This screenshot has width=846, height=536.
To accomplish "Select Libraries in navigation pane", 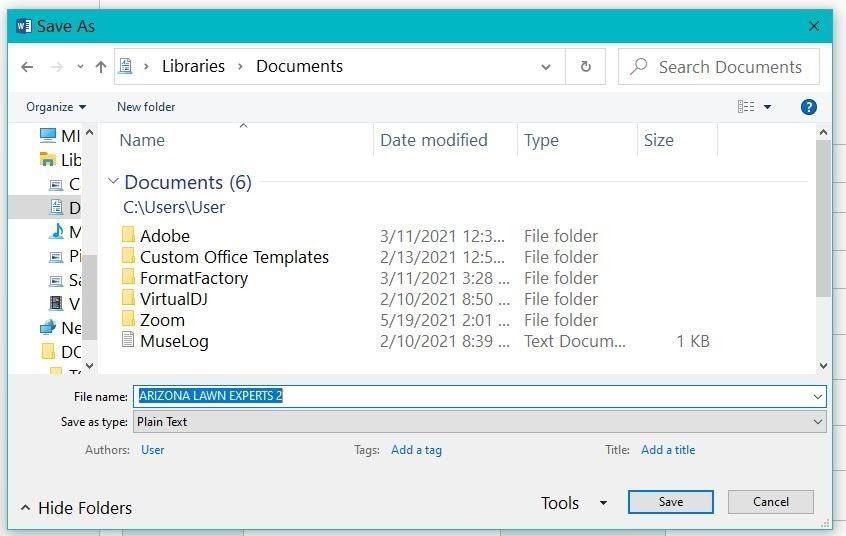I will (x=60, y=160).
